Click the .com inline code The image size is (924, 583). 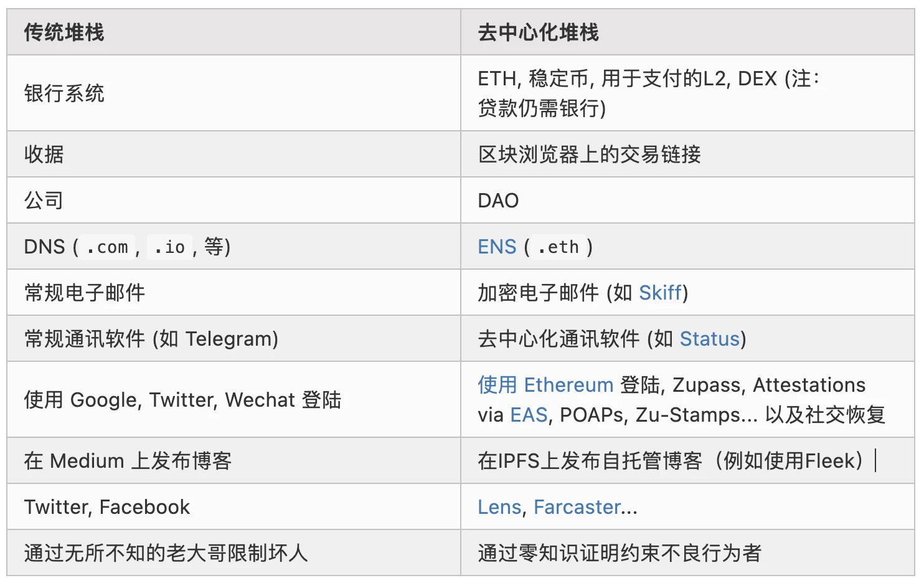tap(107, 247)
